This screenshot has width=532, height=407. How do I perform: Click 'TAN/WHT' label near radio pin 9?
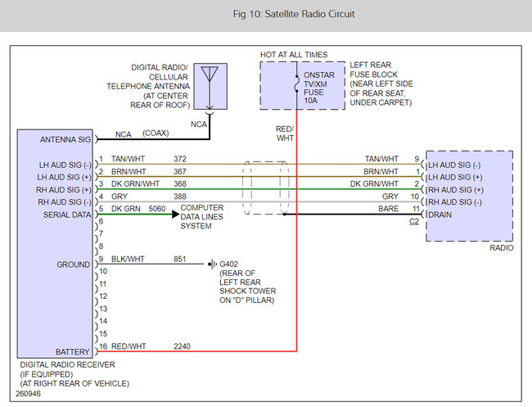(381, 159)
